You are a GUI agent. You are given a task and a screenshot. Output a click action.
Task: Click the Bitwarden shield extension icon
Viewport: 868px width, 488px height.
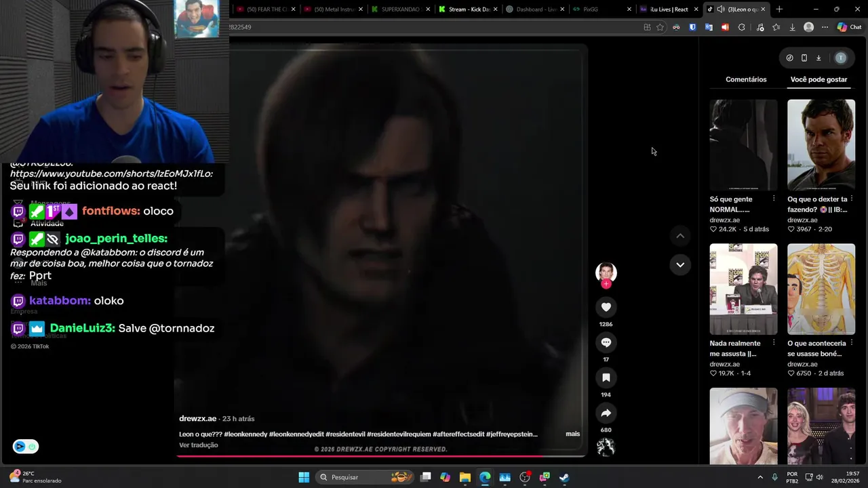[x=692, y=27]
